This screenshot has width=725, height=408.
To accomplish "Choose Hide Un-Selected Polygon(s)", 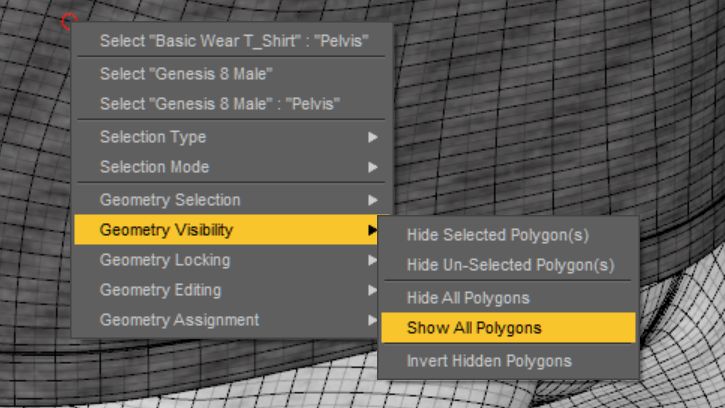I will (x=508, y=265).
